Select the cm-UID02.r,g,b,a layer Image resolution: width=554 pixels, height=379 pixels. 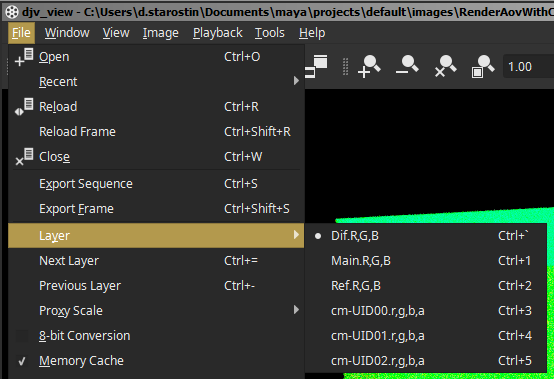425,361
